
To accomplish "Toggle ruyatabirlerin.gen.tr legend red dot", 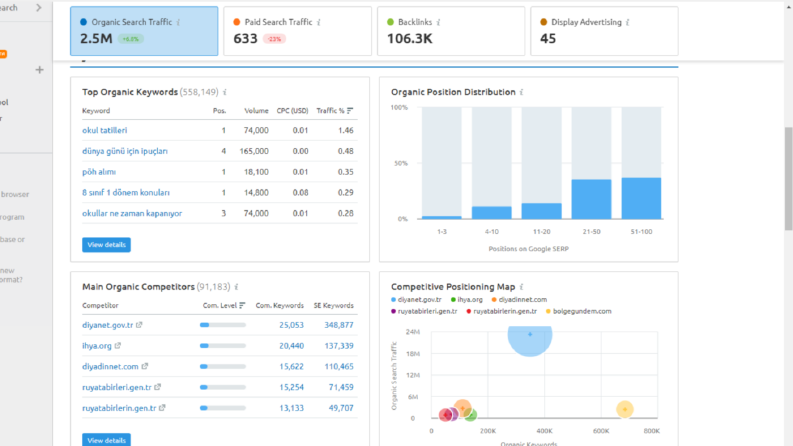I will tap(469, 311).
